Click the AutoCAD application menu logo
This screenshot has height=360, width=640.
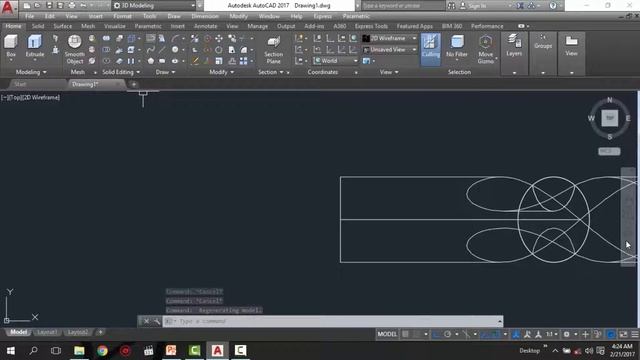[x=7, y=7]
